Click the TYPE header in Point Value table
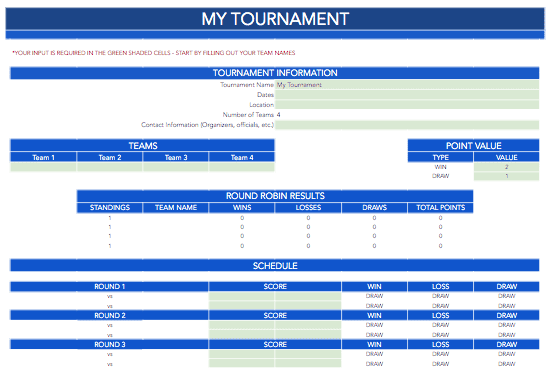Image resolution: width=548 pixels, height=386 pixels. (440, 158)
